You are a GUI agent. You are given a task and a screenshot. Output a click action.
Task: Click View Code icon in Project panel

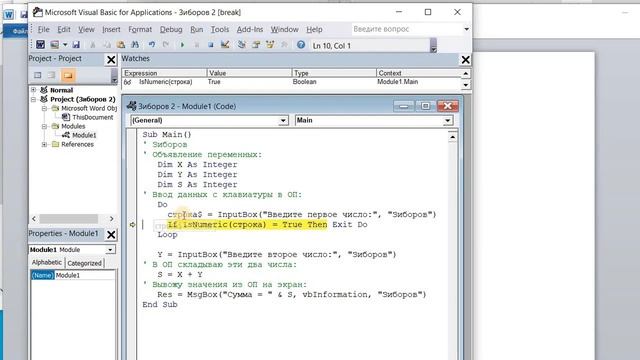(x=38, y=75)
